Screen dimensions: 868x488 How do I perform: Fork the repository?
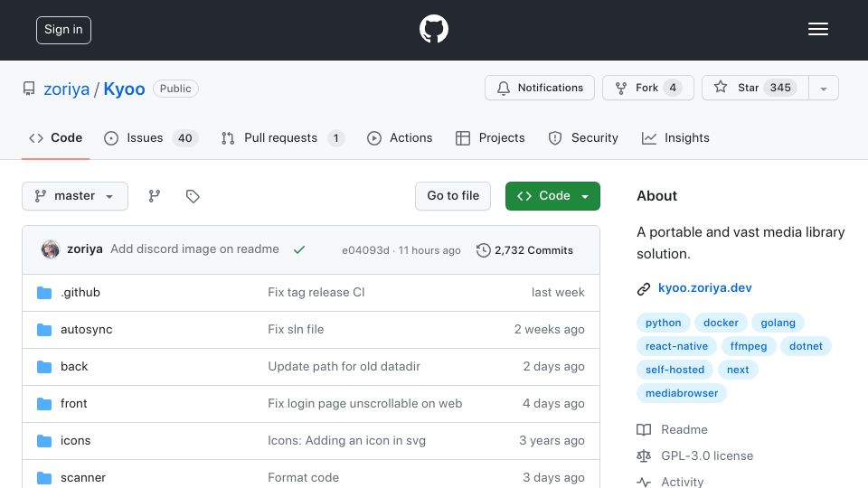(647, 88)
